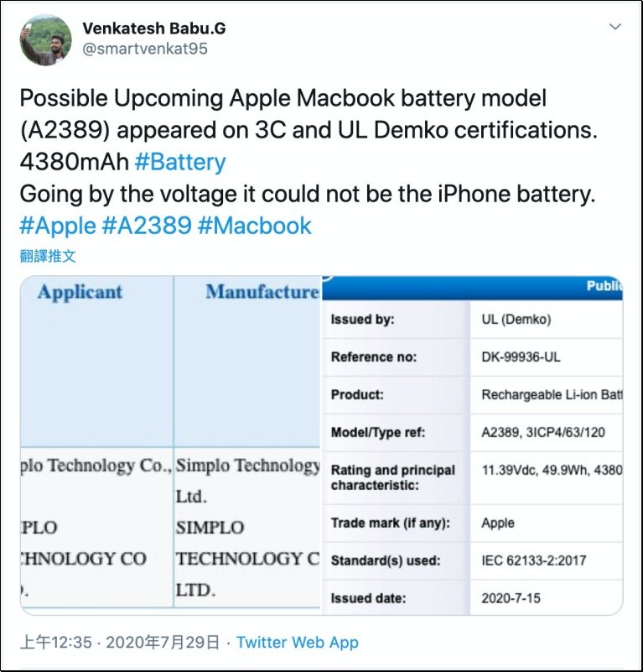Click the #A2389 hashtag

pyautogui.click(x=148, y=226)
